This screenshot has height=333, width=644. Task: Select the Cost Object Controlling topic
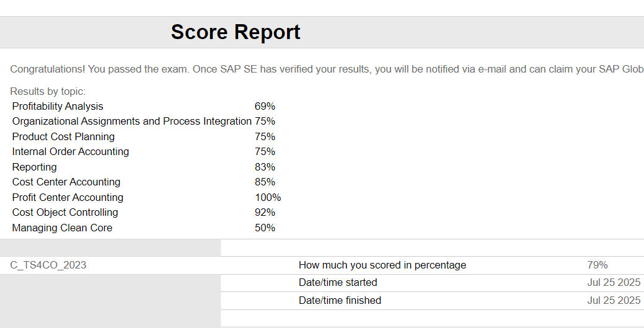pyautogui.click(x=65, y=212)
